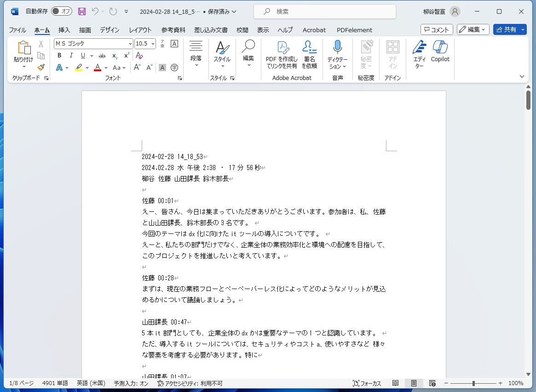The image size is (536, 392).
Task: Click the Save floppy disk icon
Action: [x=82, y=11]
